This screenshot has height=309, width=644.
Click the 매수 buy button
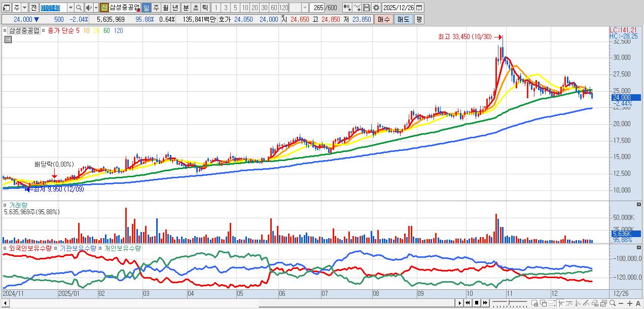[384, 19]
